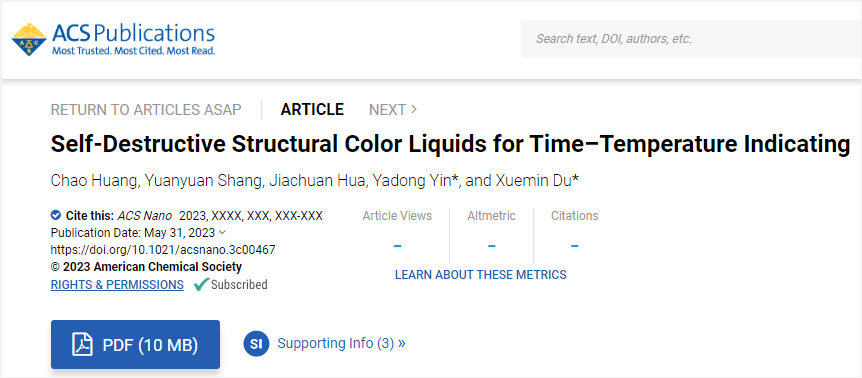The height and width of the screenshot is (378, 862).
Task: Click the search text input field
Action: [691, 39]
